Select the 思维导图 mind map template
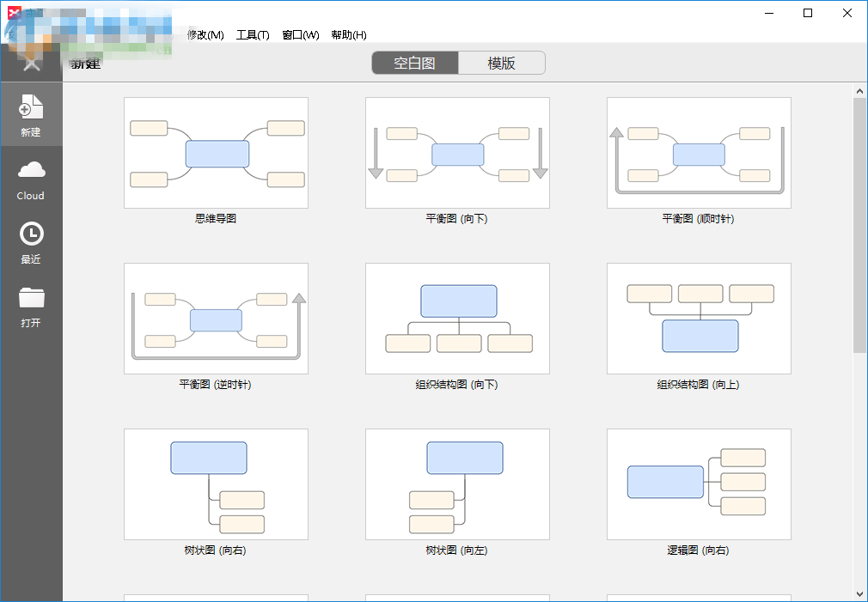The image size is (868, 602). [x=216, y=153]
